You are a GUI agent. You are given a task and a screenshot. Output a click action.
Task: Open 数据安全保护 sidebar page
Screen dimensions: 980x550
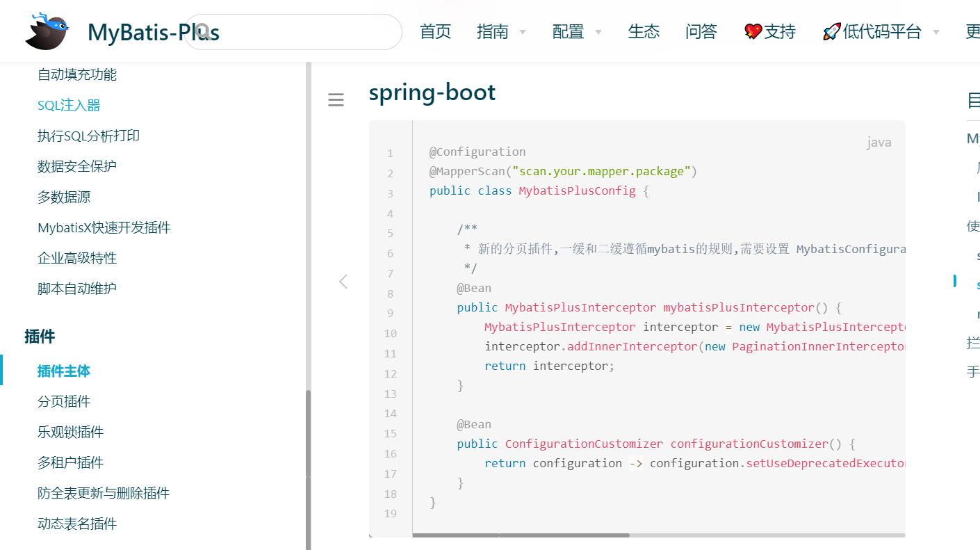pyautogui.click(x=77, y=166)
